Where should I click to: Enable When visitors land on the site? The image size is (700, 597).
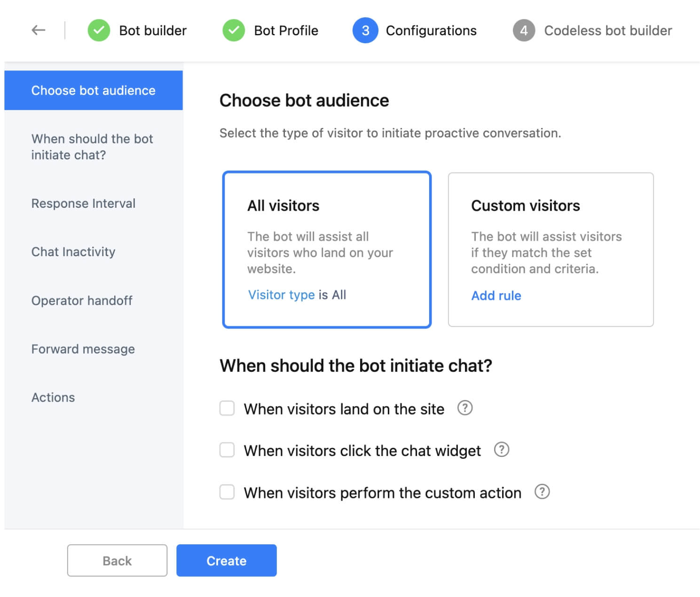point(227,408)
